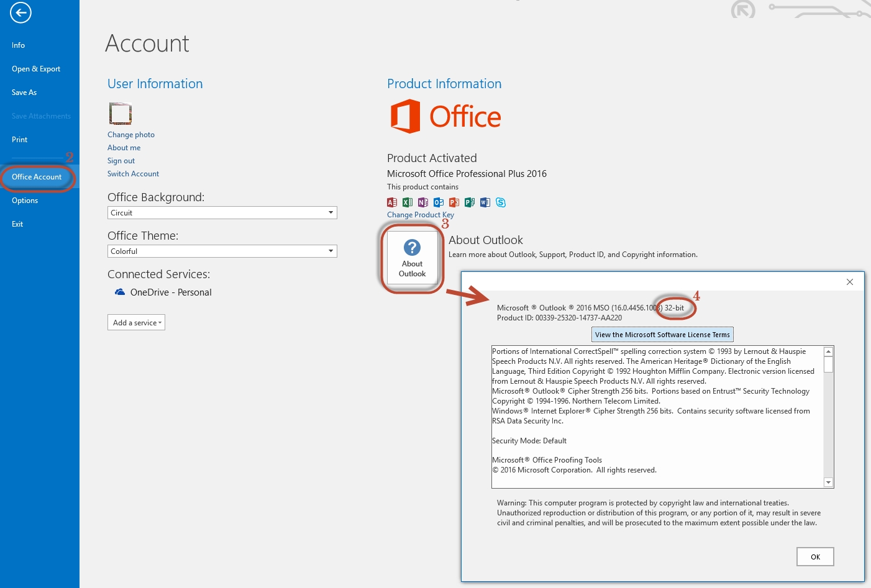Image resolution: width=871 pixels, height=588 pixels.
Task: Click the 'Security Mode: Default' line
Action: (x=529, y=441)
